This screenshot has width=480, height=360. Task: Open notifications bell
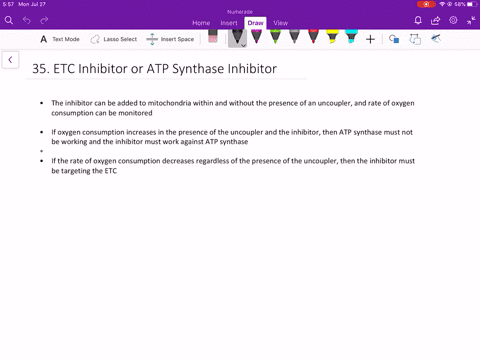418,21
